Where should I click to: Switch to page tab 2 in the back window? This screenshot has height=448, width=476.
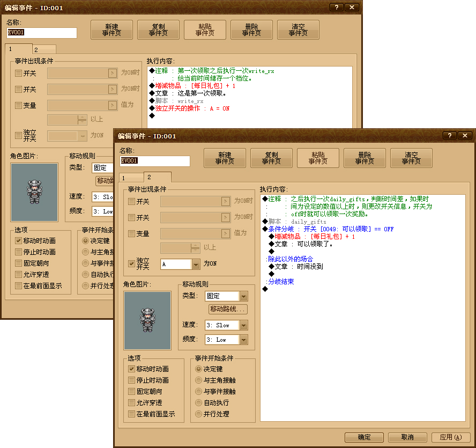(x=44, y=49)
